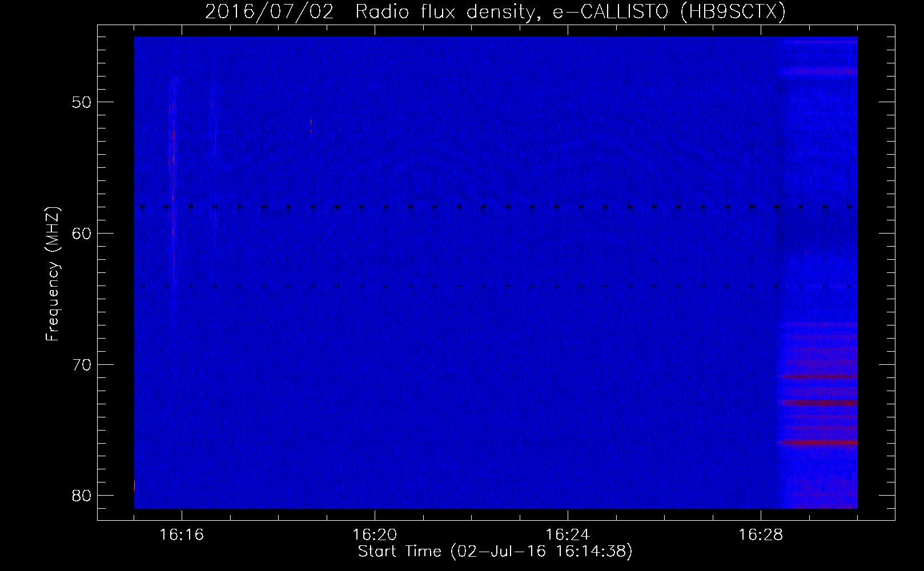Click the plot title '2016/07/02 Radio flux density, e-CALLISTO (HB9SCTX)'

(495, 11)
